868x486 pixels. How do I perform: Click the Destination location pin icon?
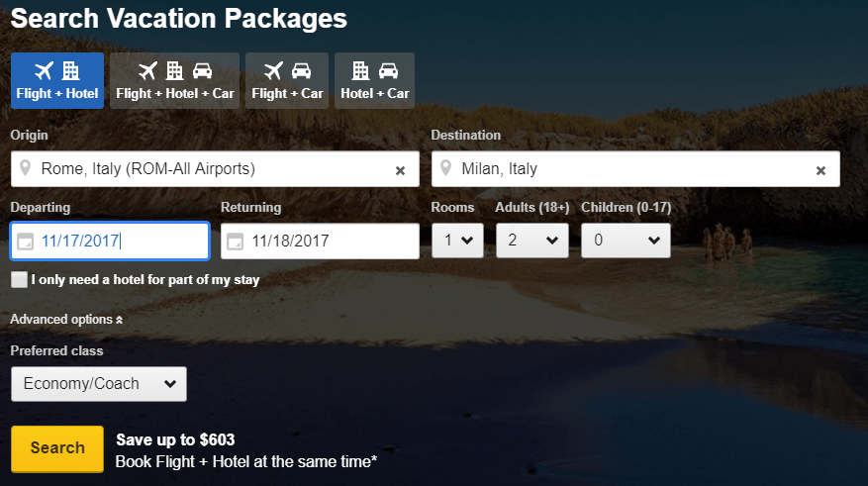point(445,167)
